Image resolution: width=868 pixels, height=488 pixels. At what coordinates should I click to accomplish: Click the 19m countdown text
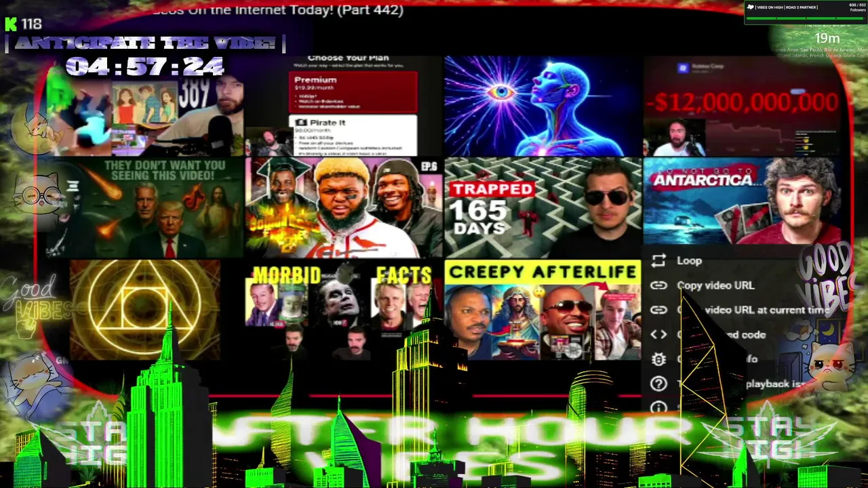tap(827, 39)
